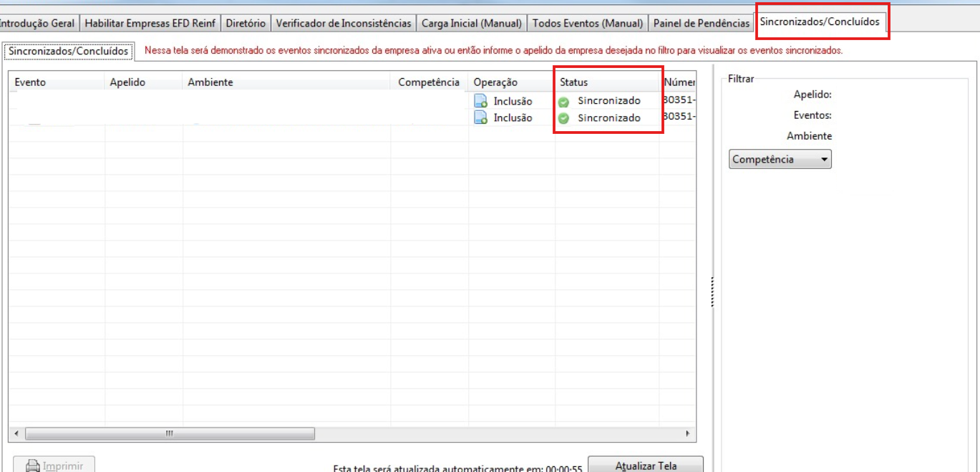Open the Habilitar Empresas EFD Reinf tab
The height and width of the screenshot is (472, 980).
tap(150, 23)
